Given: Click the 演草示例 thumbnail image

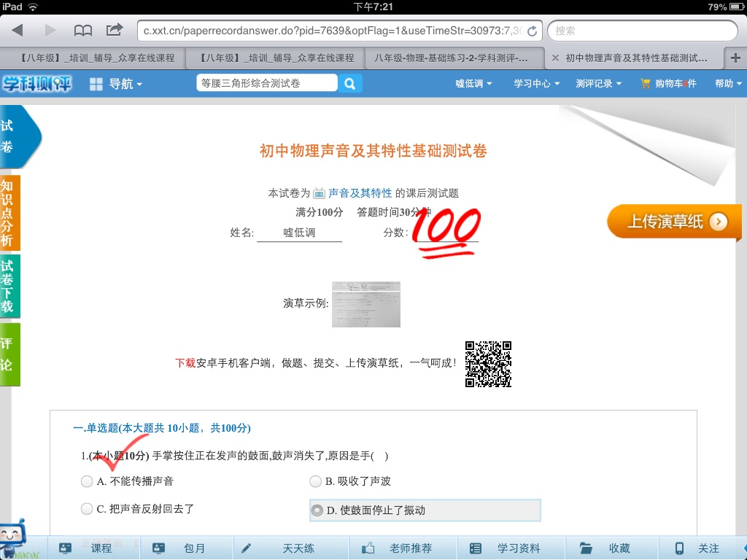Looking at the screenshot, I should [x=366, y=304].
